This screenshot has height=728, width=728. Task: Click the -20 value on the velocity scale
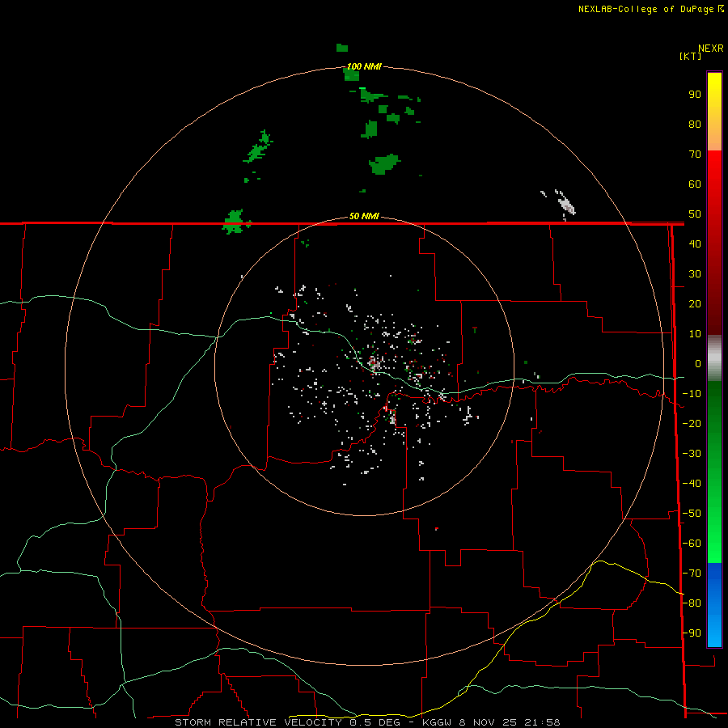(692, 423)
